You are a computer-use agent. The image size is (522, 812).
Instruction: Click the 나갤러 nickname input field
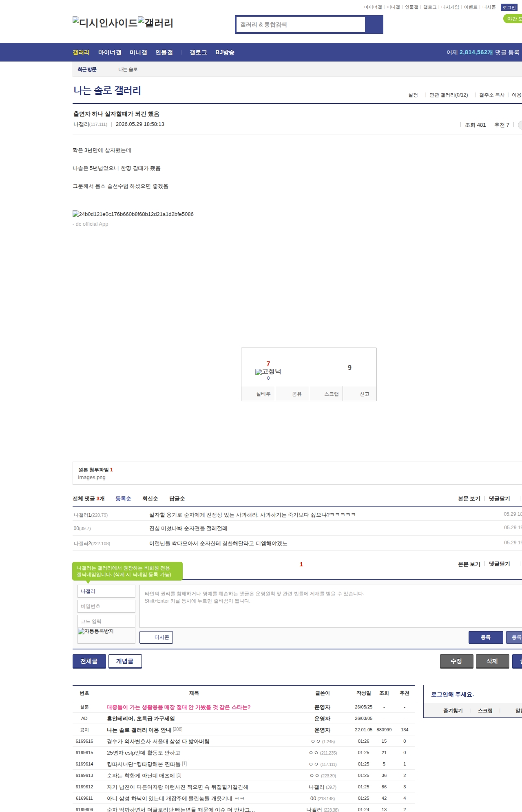point(106,591)
